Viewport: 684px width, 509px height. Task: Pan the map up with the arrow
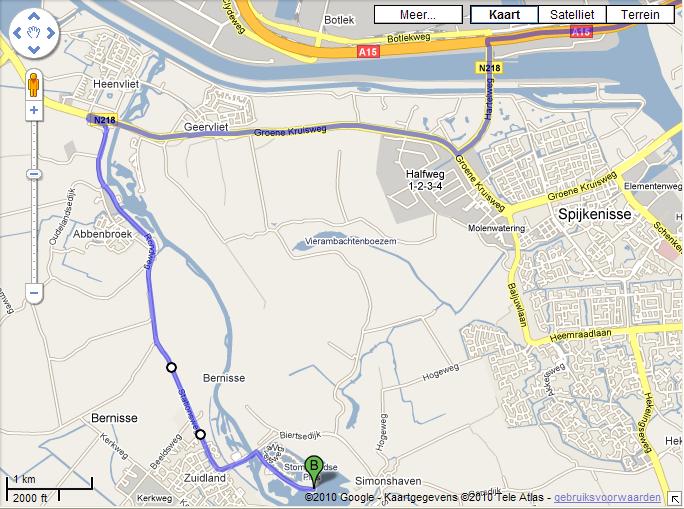(34, 17)
